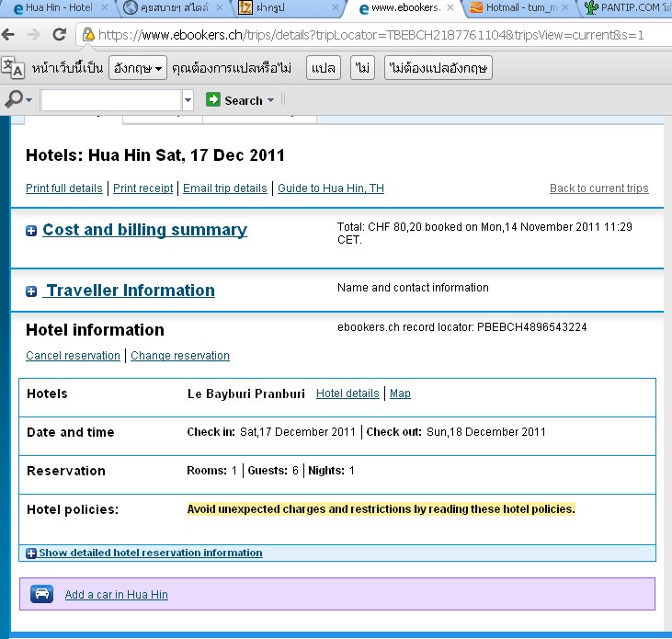672x639 pixels.
Task: Go back to the previous page
Action: [x=8, y=34]
